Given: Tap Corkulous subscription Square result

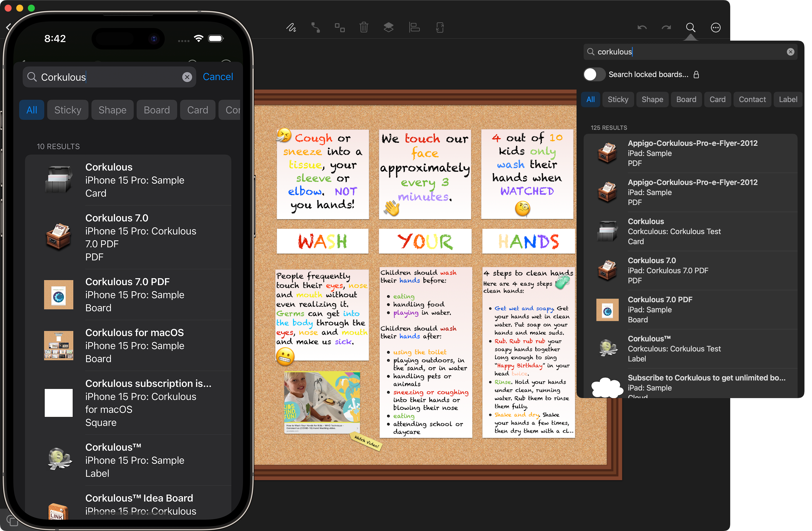Looking at the screenshot, I should (128, 403).
